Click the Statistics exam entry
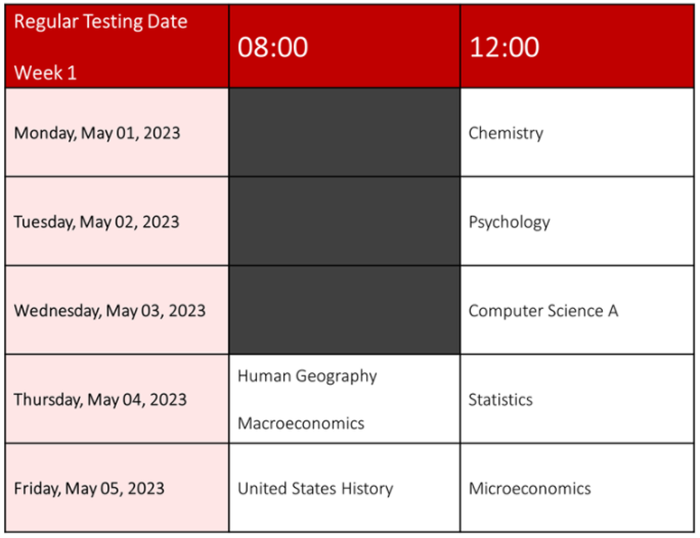 click(x=500, y=400)
